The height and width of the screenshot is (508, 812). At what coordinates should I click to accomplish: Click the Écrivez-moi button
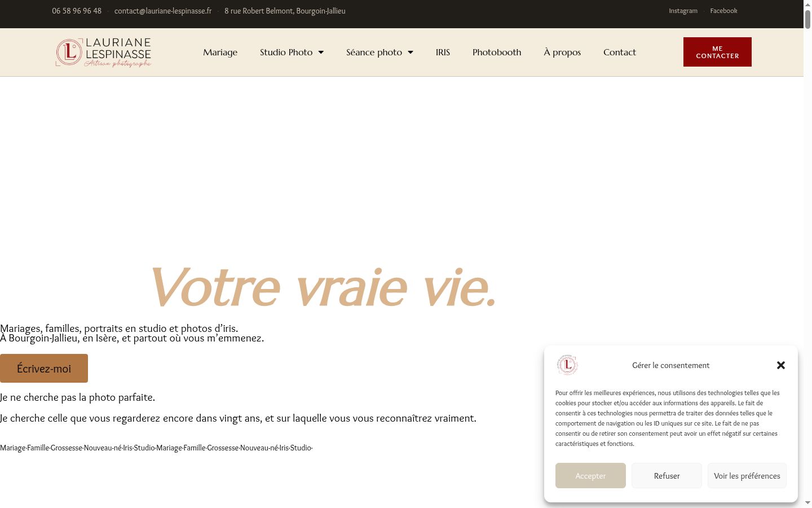pyautogui.click(x=44, y=369)
